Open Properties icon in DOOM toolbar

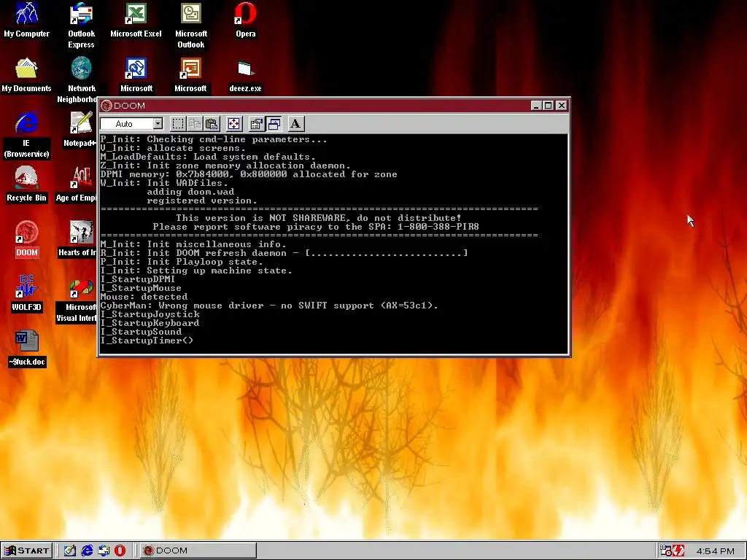(x=256, y=124)
